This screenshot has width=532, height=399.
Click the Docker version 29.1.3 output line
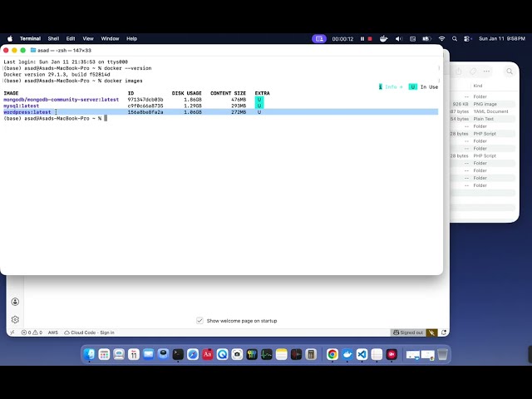click(57, 74)
